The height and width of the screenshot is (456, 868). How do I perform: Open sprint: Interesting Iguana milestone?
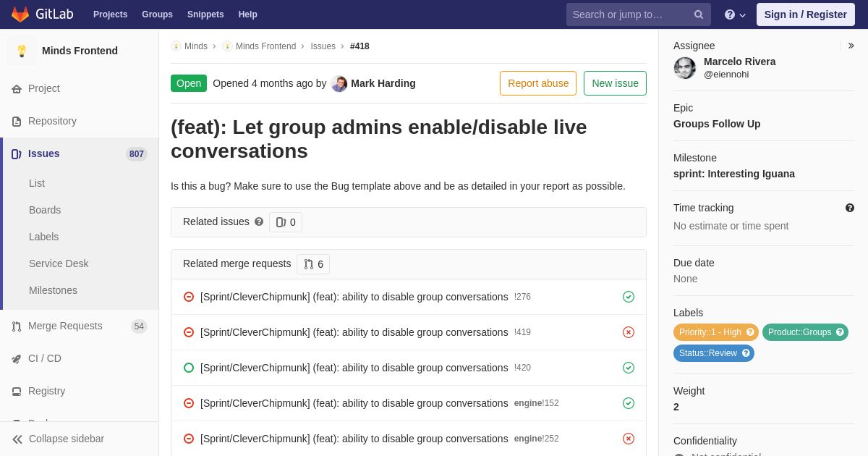(734, 174)
